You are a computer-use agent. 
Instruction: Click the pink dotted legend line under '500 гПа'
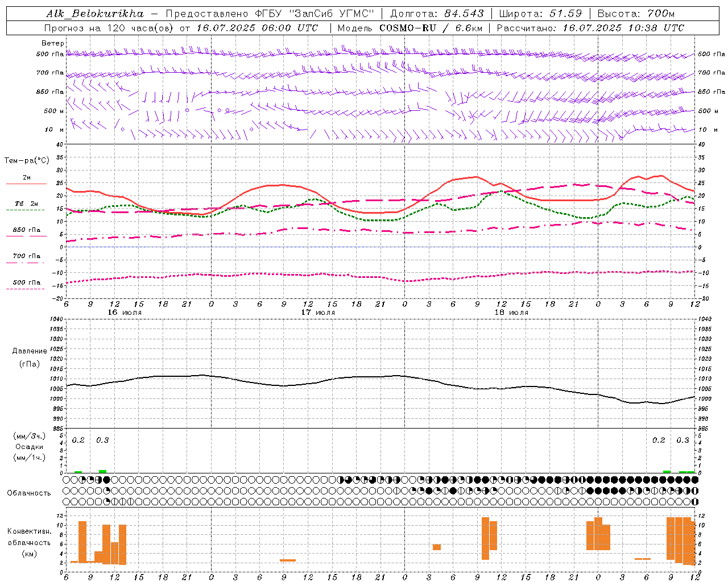(x=26, y=289)
